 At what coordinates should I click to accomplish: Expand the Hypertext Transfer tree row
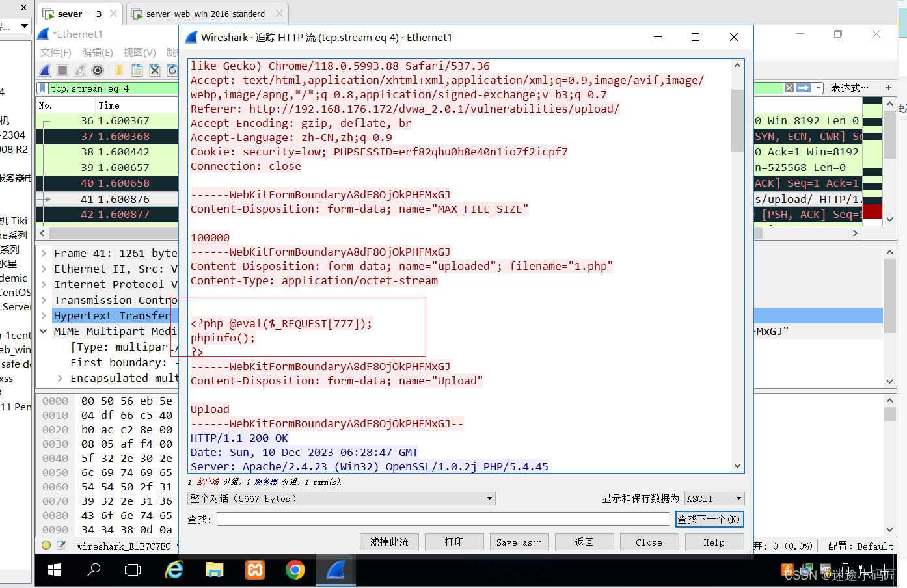(x=44, y=315)
